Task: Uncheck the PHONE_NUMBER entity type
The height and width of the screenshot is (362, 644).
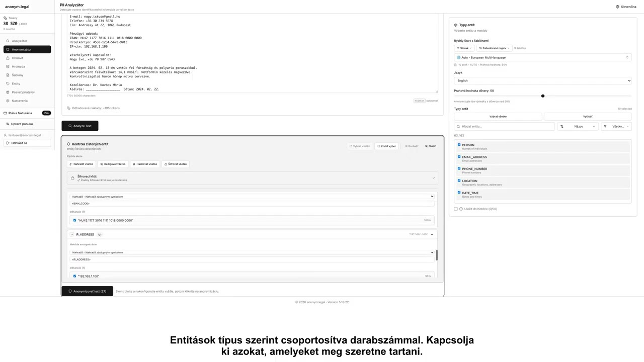Action: point(459,169)
